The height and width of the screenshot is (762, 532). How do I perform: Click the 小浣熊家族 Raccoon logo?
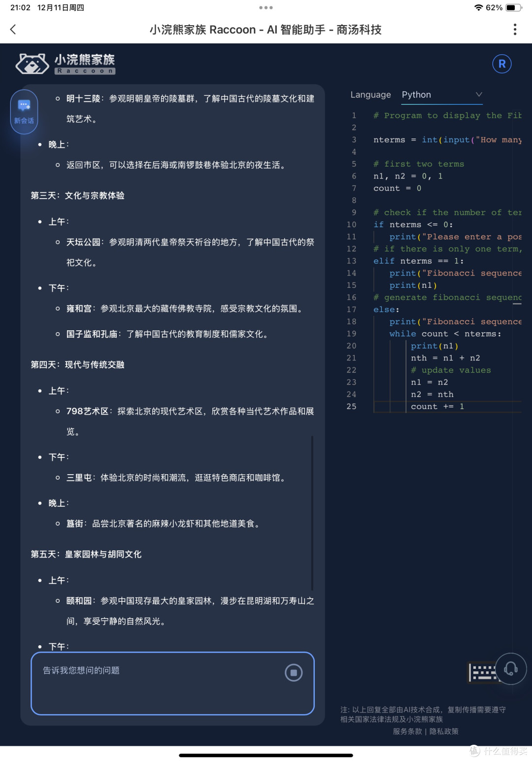coord(65,64)
